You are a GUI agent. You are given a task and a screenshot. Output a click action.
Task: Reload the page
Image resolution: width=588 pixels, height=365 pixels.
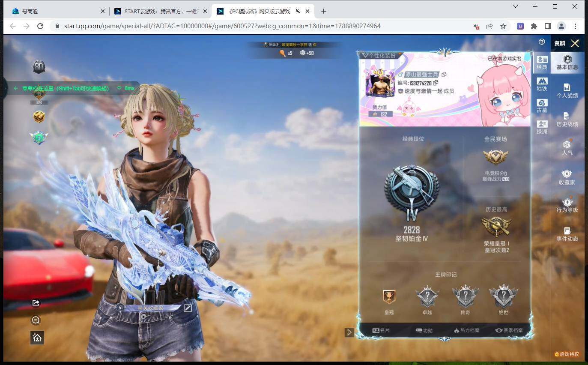coord(40,26)
